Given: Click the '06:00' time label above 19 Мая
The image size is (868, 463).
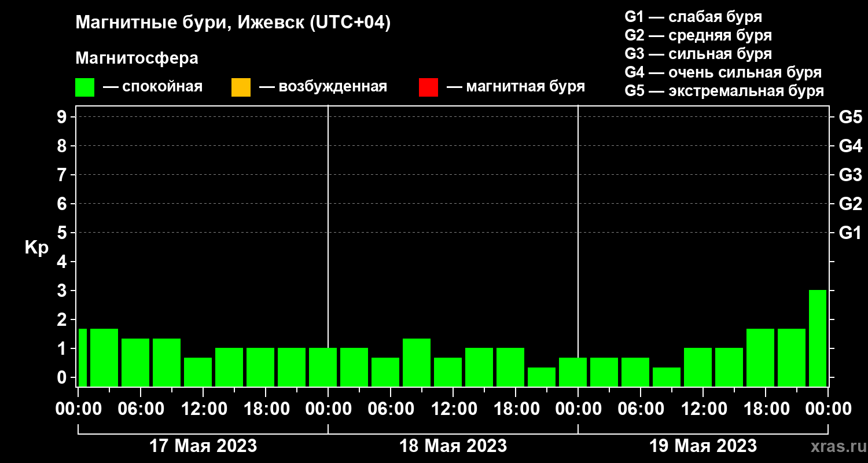Looking at the screenshot, I should (x=641, y=409).
